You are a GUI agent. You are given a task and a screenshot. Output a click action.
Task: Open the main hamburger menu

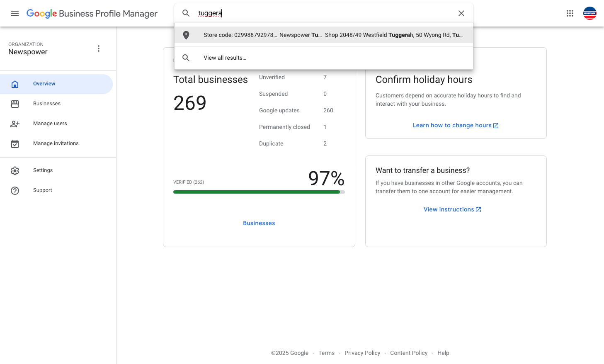pos(15,13)
